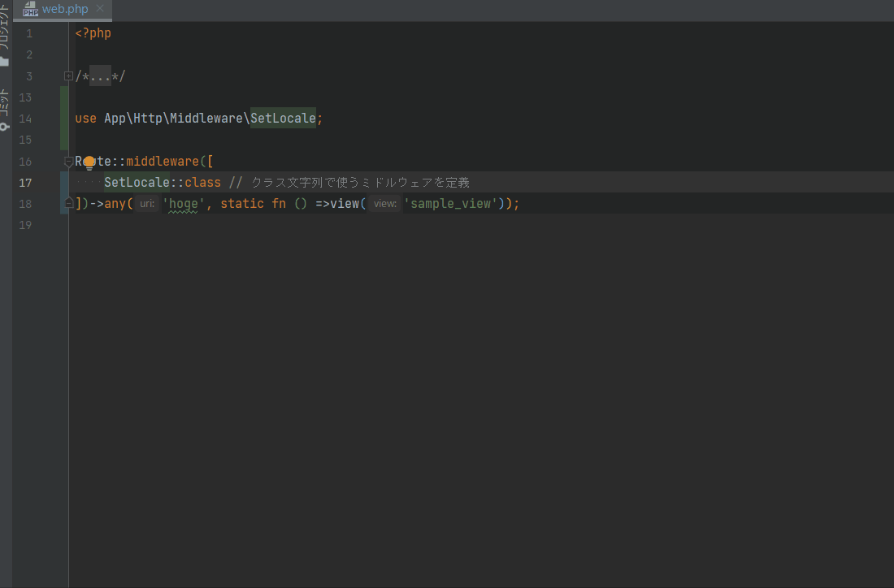Click the 'sample_view' string literal
This screenshot has width=894, height=588.
[454, 204]
